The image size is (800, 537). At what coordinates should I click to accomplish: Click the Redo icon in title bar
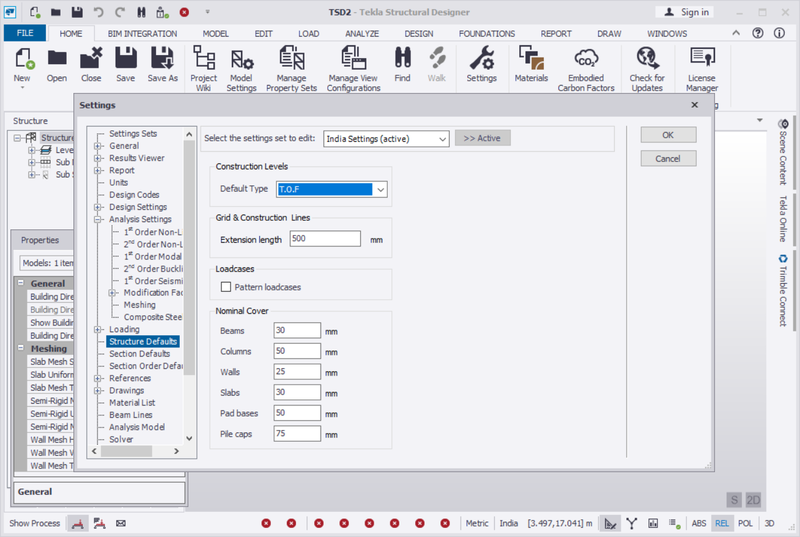(119, 12)
